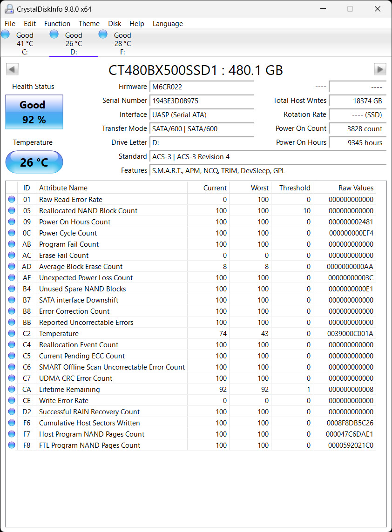The image size is (392, 532).
Task: Click Power On Count value 3828 count
Action: point(358,129)
